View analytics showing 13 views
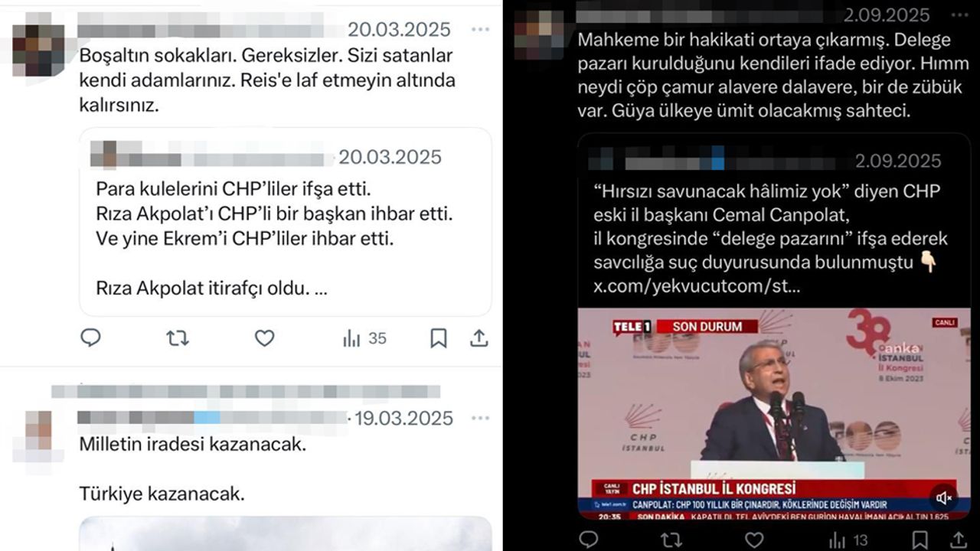This screenshot has width=980, height=551. [848, 540]
